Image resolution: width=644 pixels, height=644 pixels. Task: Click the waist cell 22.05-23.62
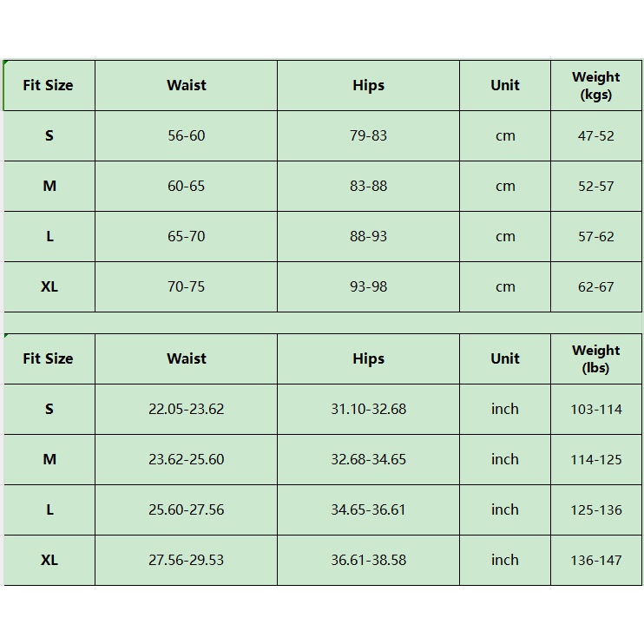(186, 409)
